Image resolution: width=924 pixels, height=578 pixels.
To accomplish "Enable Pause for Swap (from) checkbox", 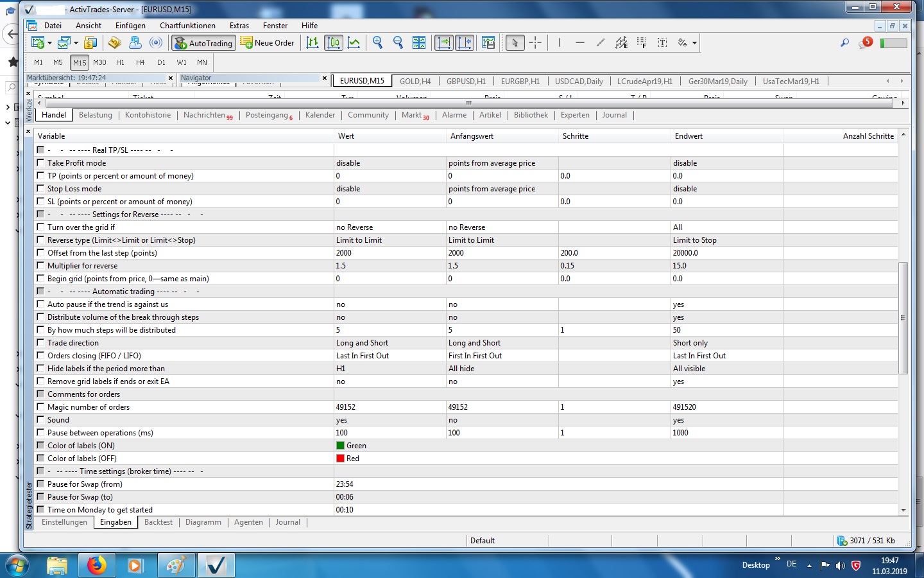I will point(41,484).
